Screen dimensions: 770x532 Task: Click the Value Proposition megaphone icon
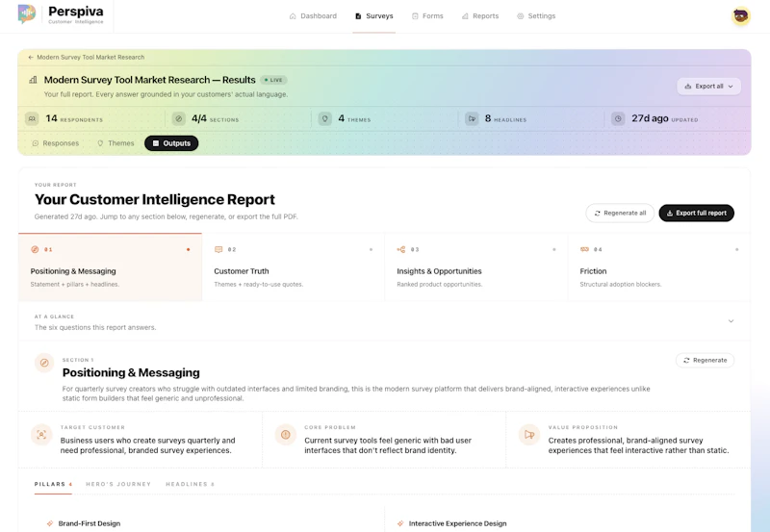pyautogui.click(x=528, y=435)
